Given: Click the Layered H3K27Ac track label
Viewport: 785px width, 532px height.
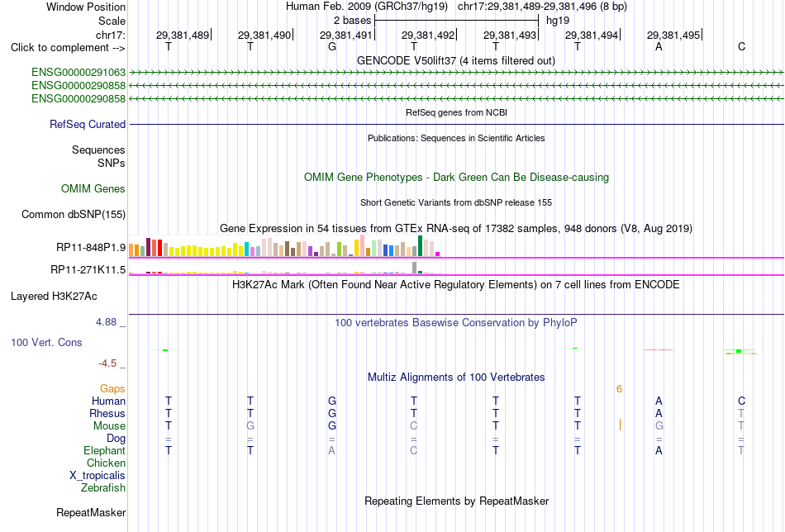Looking at the screenshot, I should click(x=54, y=297).
